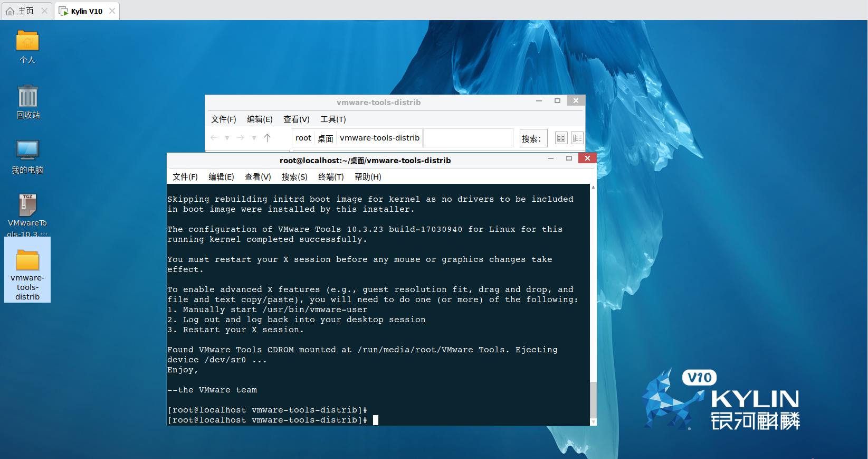This screenshot has width=868, height=459.
Task: Click the line '1. Manually start /usr/bin/vmware-user'
Action: click(x=267, y=310)
